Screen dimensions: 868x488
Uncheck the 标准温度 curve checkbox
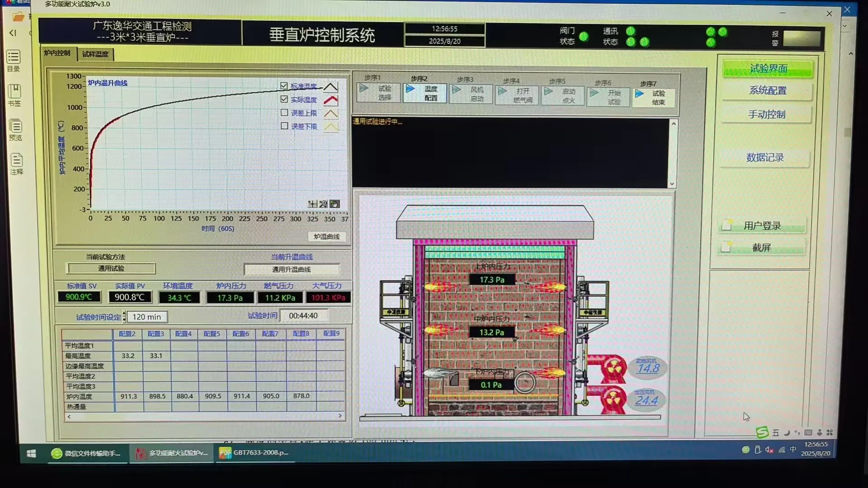click(284, 85)
